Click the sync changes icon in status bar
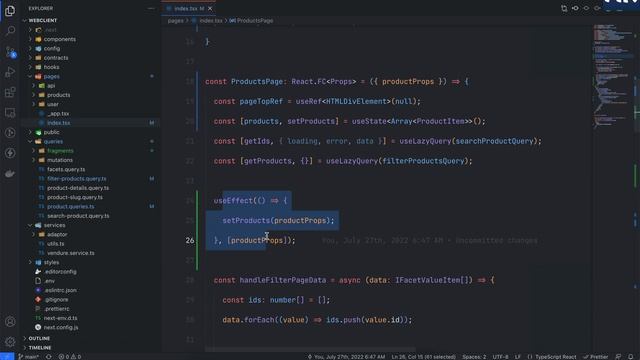The width and height of the screenshot is (640, 360). 49,357
